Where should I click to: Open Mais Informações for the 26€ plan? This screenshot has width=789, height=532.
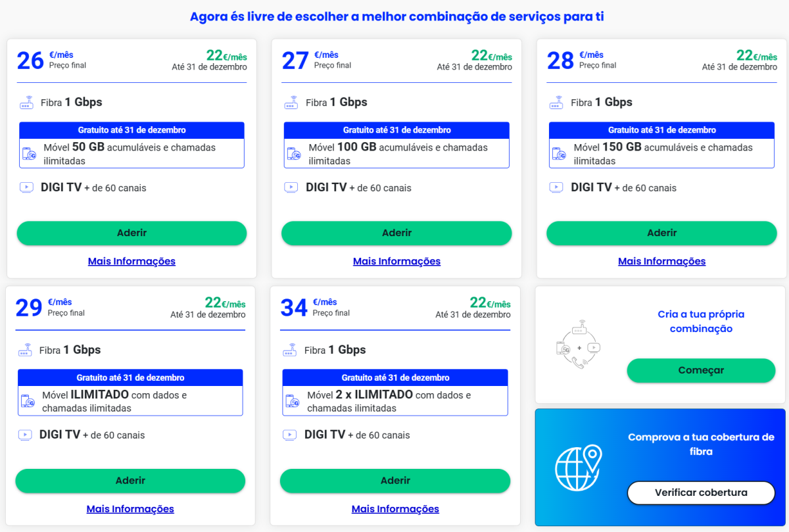[131, 261]
